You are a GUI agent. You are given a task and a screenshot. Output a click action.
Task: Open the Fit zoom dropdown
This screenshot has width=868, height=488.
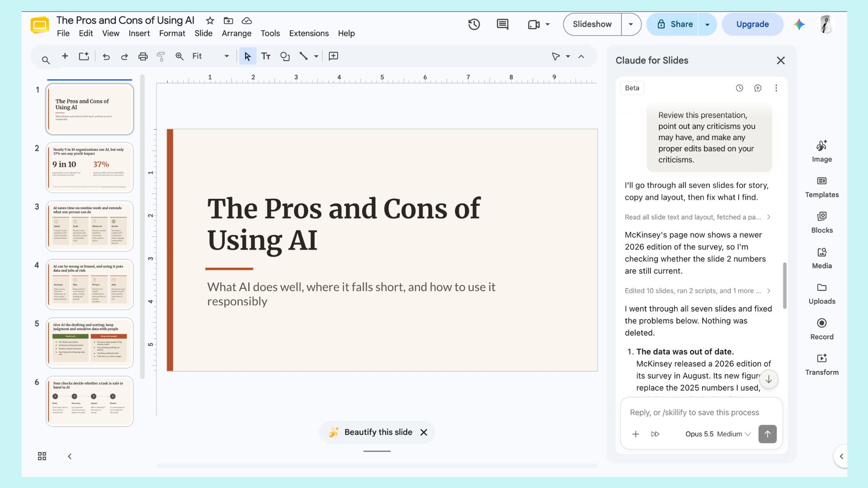[211, 56]
